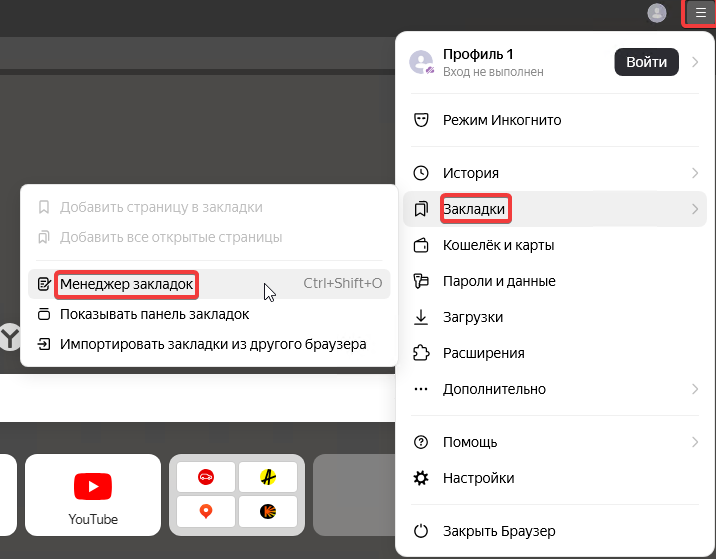Click the Passwords and data key icon
Viewport: 716px width, 559px height.
click(x=421, y=281)
